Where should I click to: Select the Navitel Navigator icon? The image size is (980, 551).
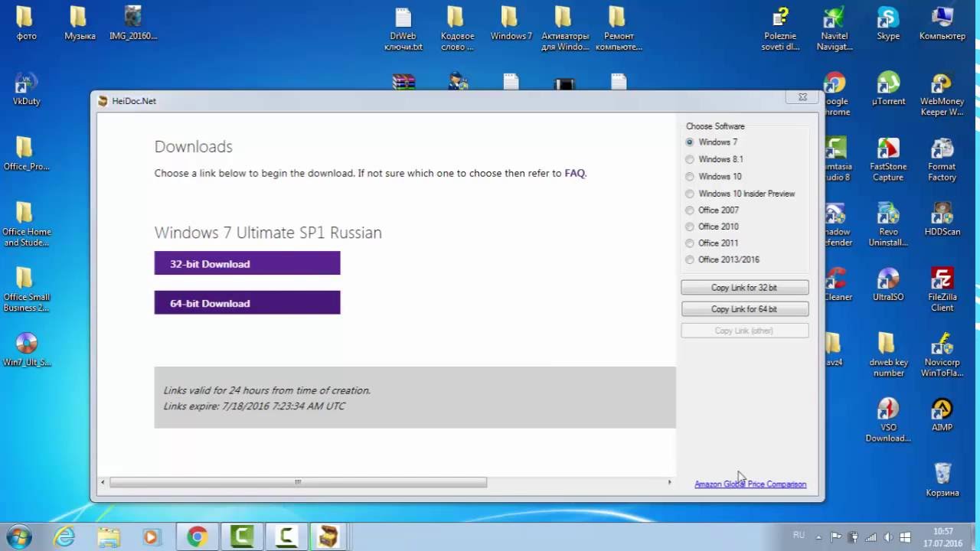point(835,28)
